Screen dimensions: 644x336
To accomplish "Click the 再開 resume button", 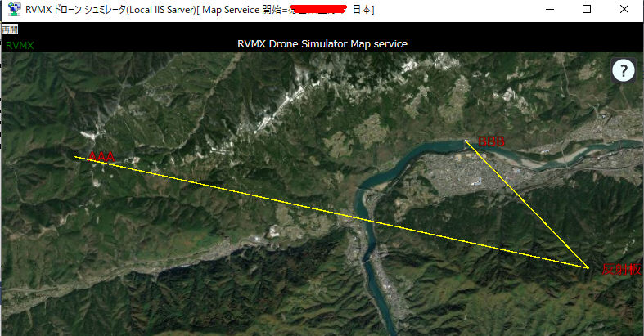I will pos(10,29).
